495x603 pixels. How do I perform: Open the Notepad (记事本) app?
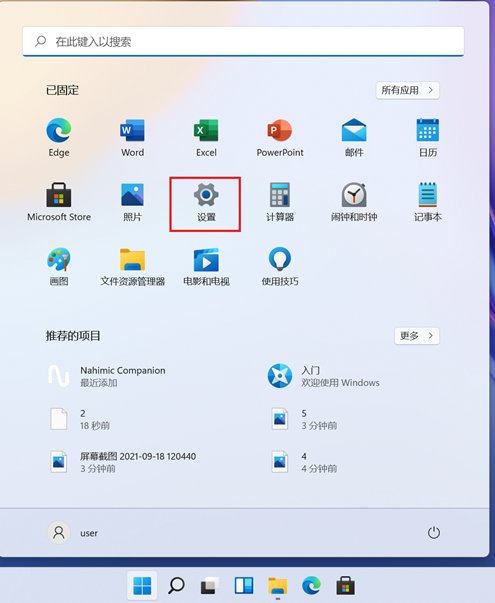(428, 202)
